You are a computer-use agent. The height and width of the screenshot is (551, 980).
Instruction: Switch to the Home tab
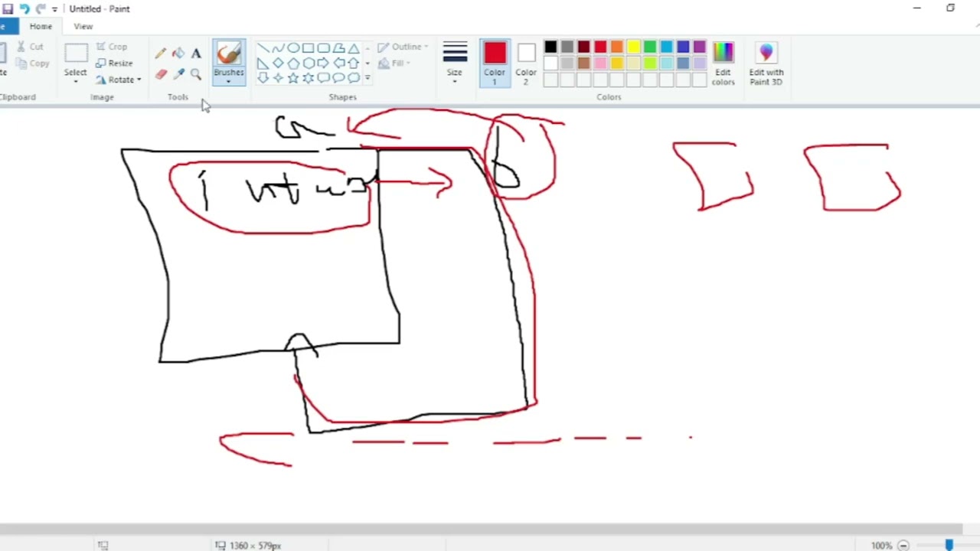pyautogui.click(x=41, y=26)
